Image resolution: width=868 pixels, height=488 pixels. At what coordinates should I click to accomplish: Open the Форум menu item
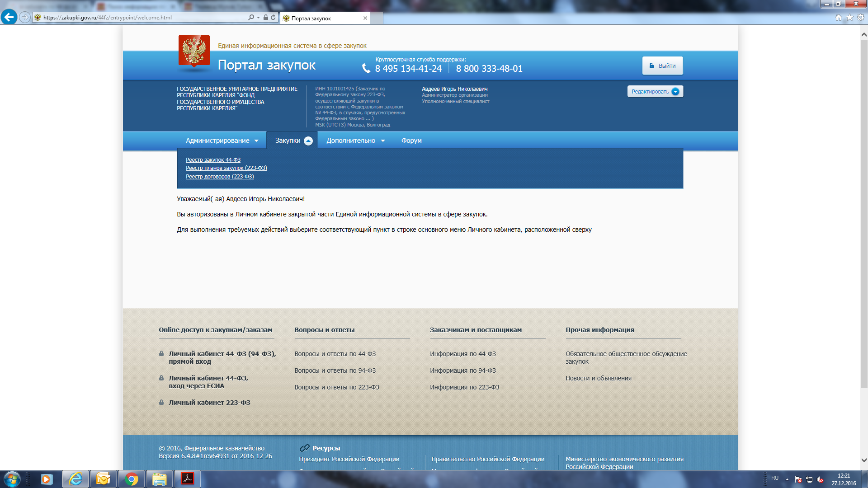[411, 141]
